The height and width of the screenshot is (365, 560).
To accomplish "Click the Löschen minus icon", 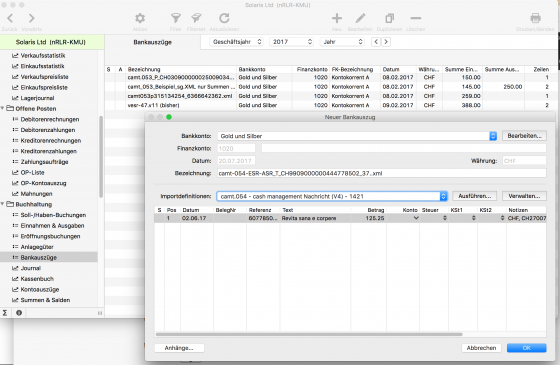I will pos(415,18).
